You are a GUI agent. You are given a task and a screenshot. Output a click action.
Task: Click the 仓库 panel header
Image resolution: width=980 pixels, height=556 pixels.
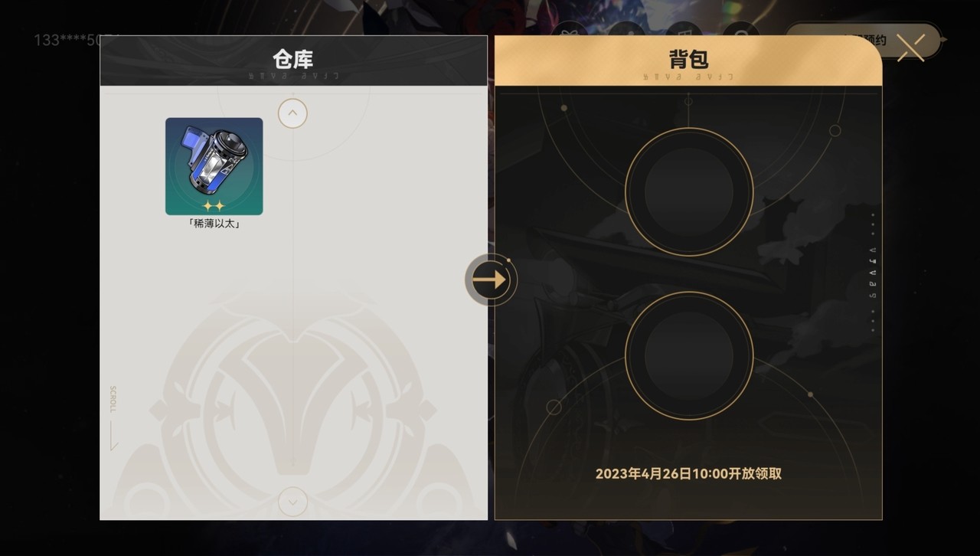tap(293, 61)
